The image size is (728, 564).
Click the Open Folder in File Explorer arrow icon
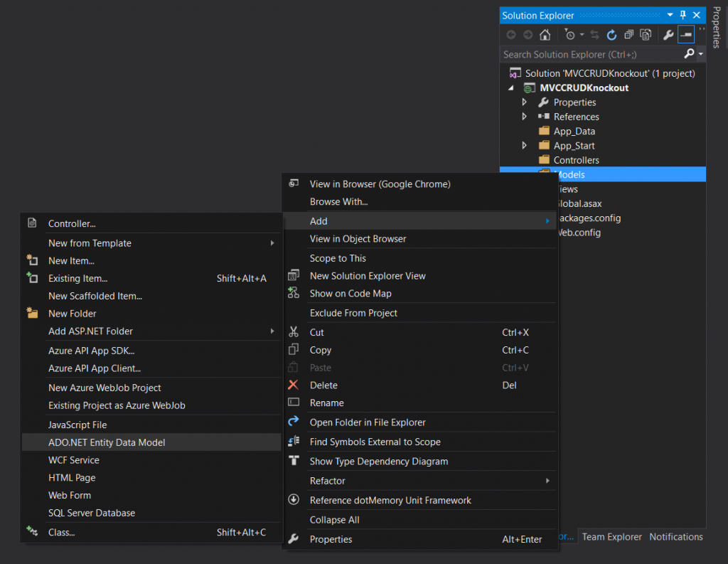(294, 421)
